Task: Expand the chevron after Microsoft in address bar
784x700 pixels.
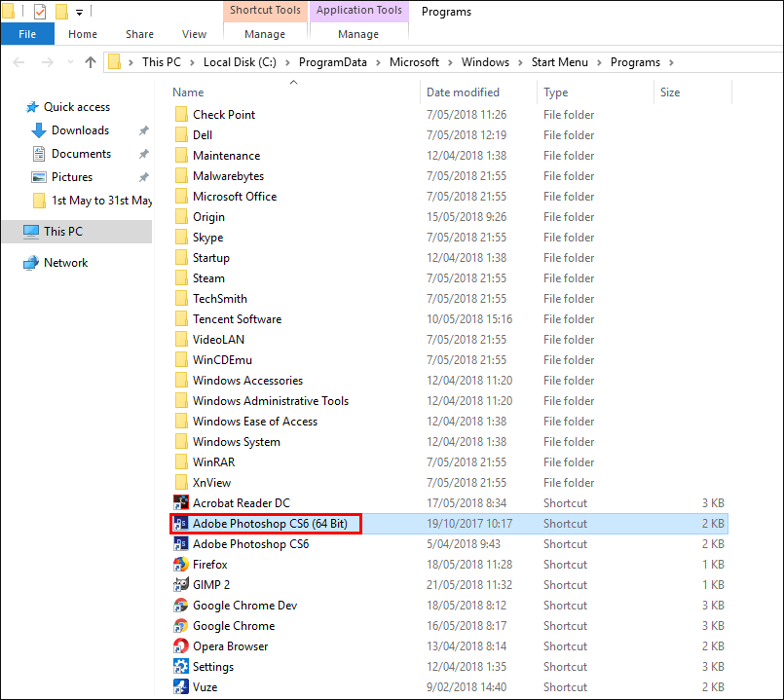Action: [x=450, y=62]
